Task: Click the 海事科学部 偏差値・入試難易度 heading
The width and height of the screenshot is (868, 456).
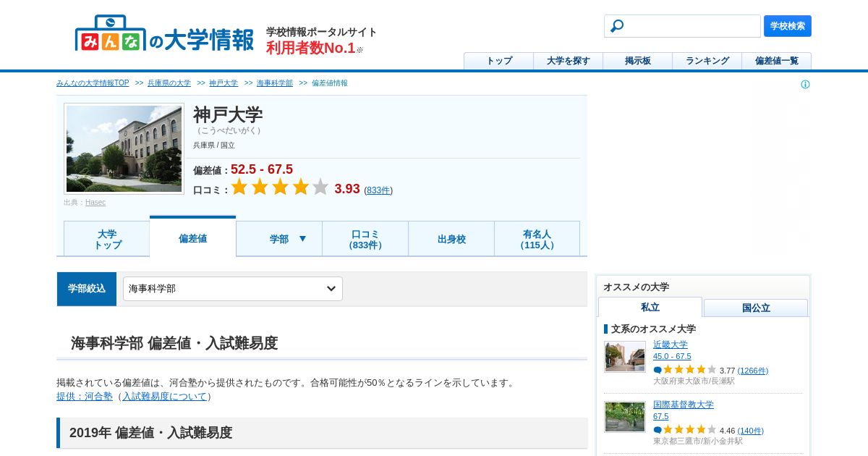Action: point(174,343)
